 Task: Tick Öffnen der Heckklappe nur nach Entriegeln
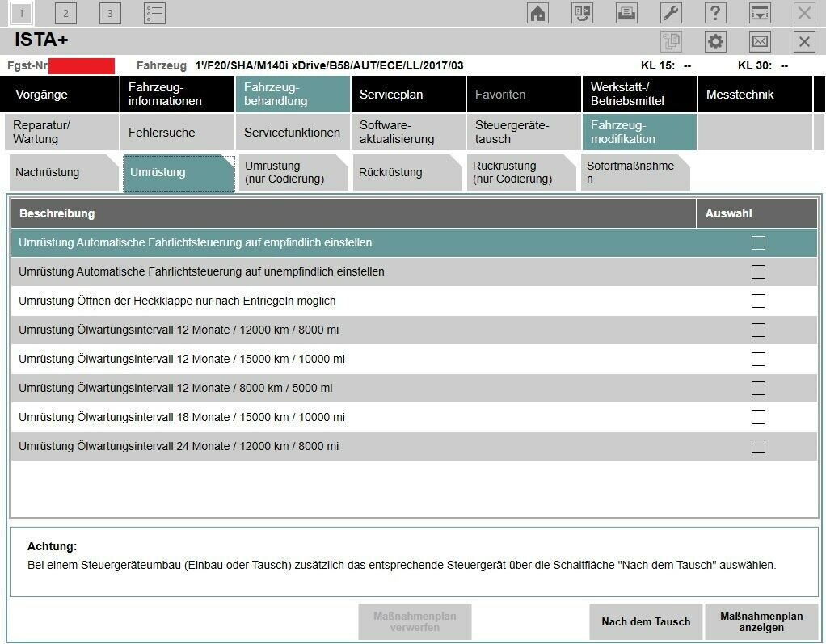point(758,301)
